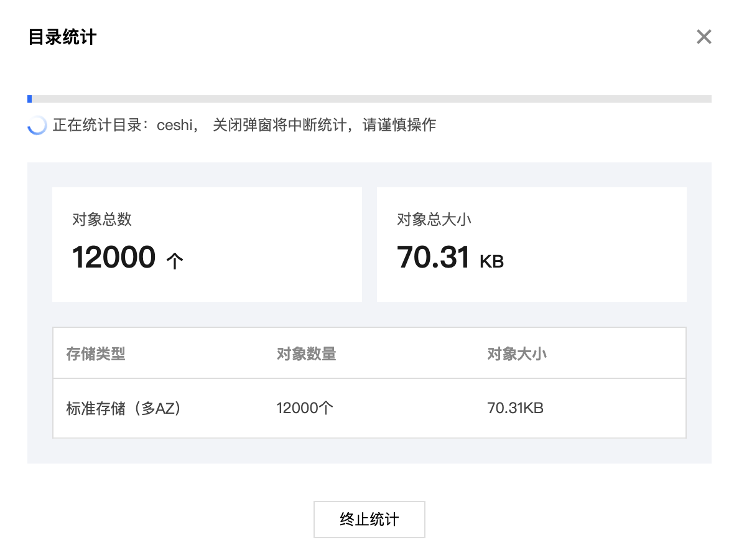Click the 存储类型 column header
The image size is (734, 560).
tap(96, 355)
